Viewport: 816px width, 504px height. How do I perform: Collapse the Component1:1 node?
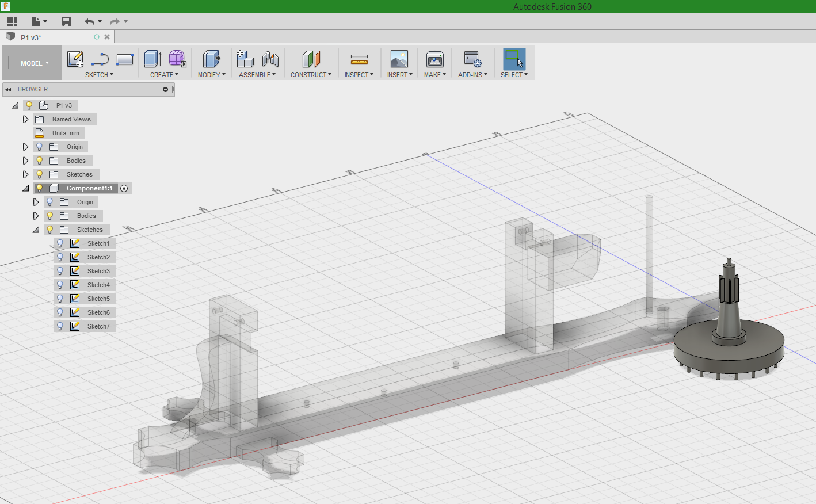click(26, 188)
